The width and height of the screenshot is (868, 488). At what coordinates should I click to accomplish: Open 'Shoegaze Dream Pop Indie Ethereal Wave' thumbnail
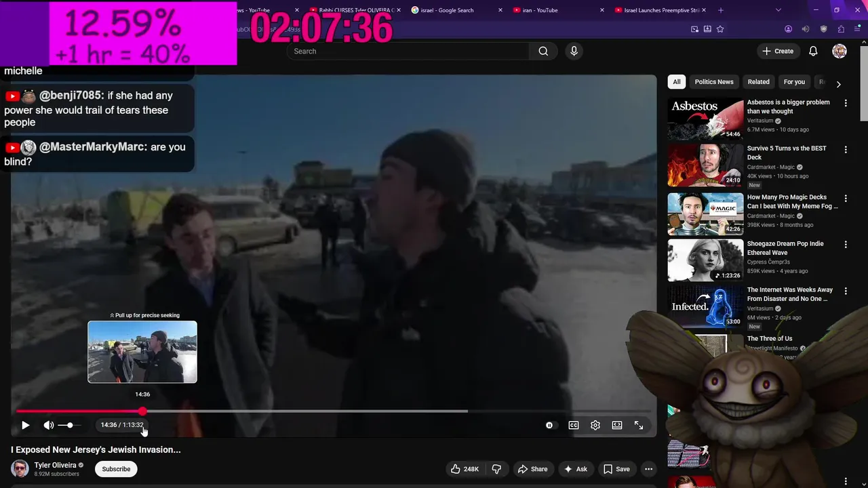(x=705, y=260)
